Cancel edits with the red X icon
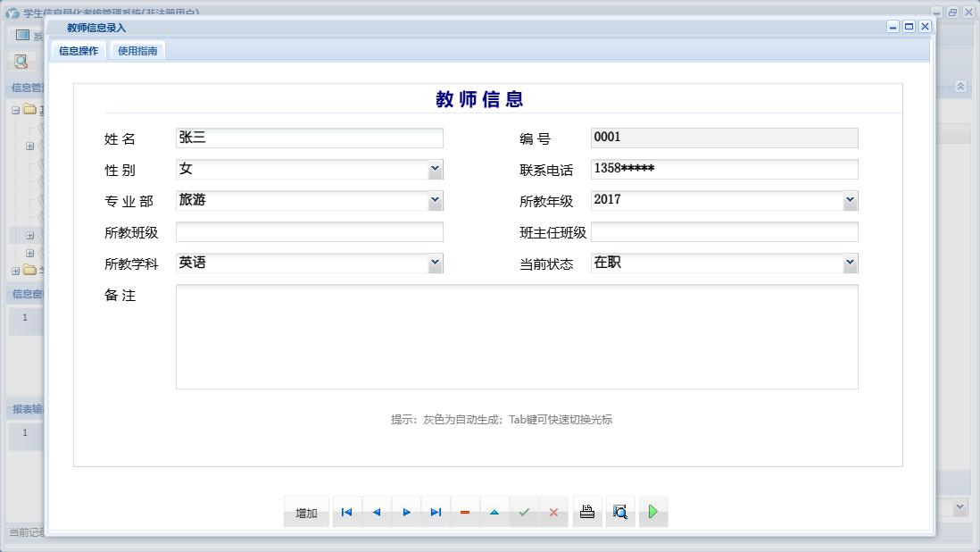980x552 pixels. click(554, 512)
